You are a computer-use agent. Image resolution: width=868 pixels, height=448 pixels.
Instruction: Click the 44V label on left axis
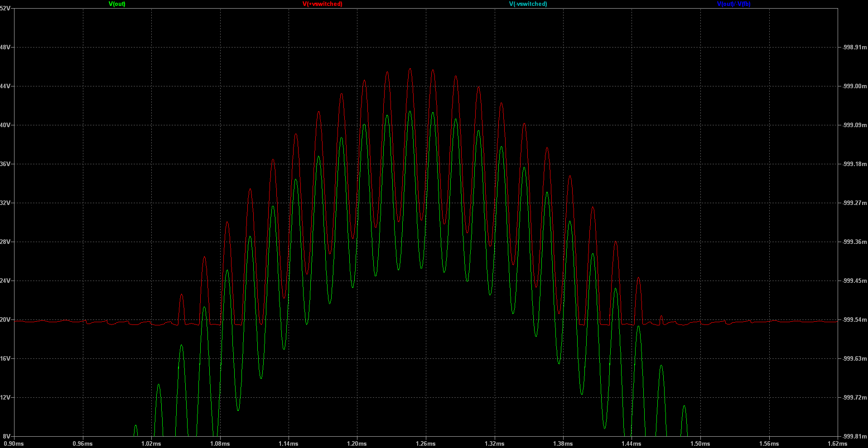pos(5,86)
